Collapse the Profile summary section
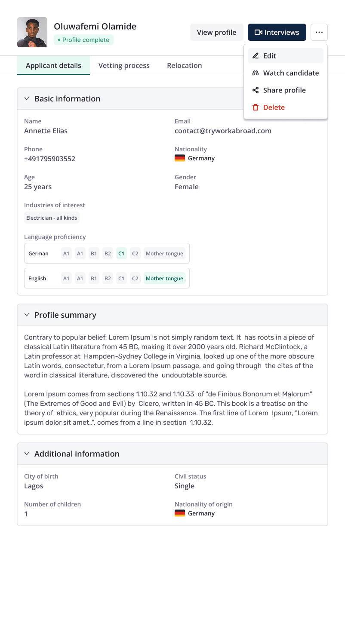Screen dimensions: 345x644 pyautogui.click(x=26, y=315)
